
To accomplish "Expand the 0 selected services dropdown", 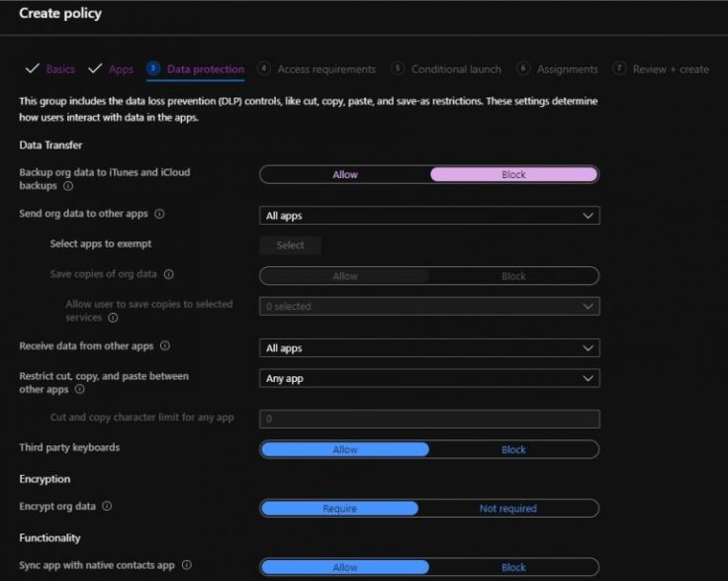I will click(429, 306).
